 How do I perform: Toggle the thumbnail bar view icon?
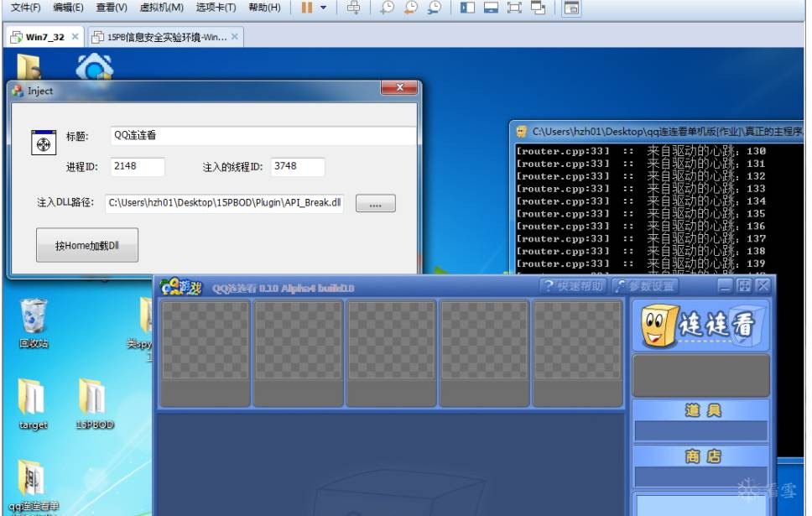[491, 8]
